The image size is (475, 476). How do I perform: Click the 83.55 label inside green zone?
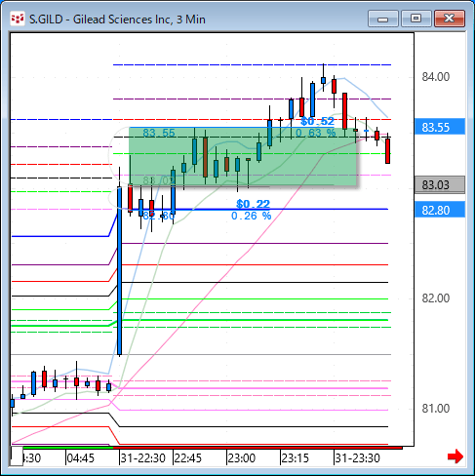[x=159, y=133]
